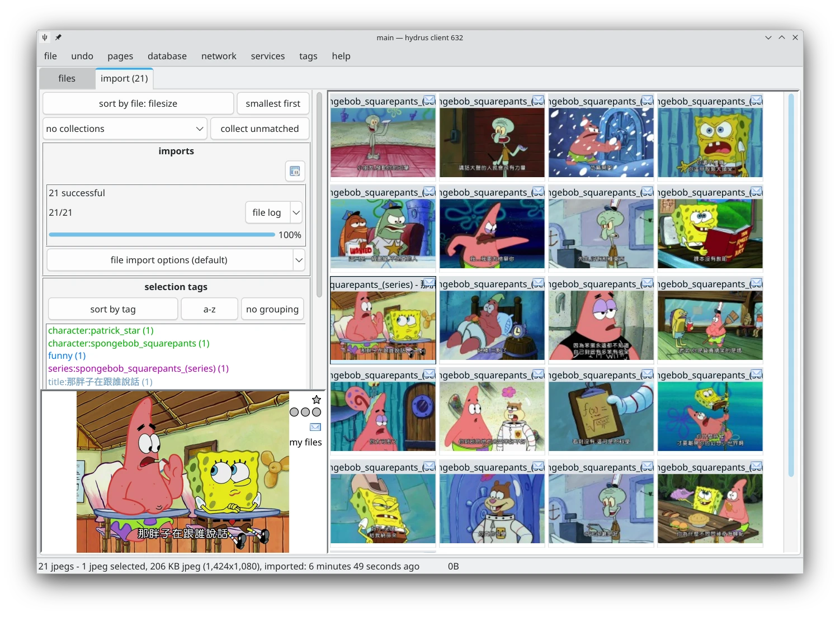This screenshot has height=617, width=840.
Task: Click the collect unmatched button
Action: point(259,129)
